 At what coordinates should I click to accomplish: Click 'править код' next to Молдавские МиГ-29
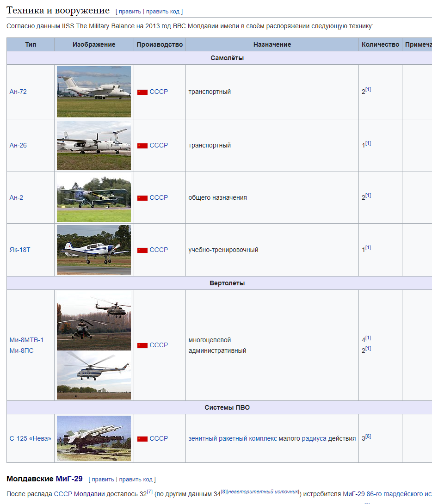pos(136,479)
